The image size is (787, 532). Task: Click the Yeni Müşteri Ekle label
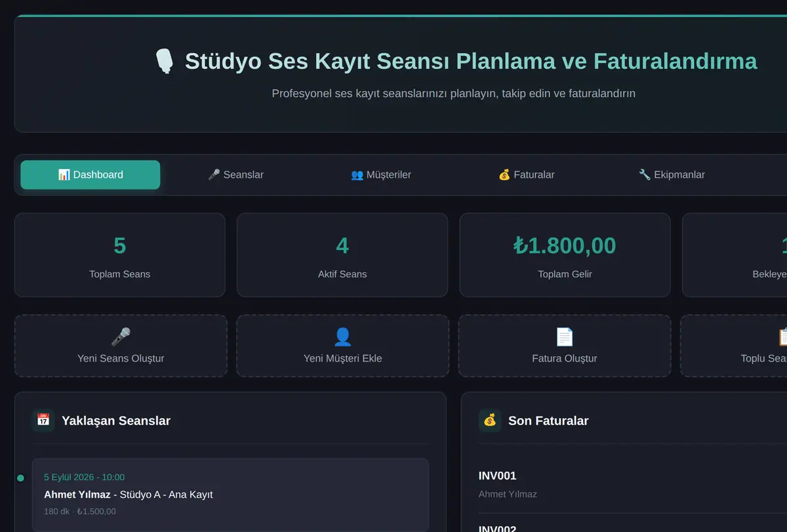343,358
